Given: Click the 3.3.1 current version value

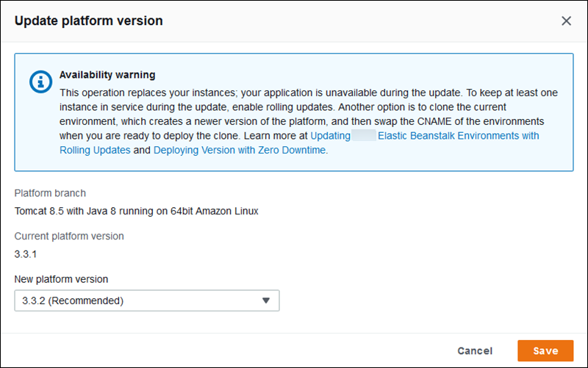Looking at the screenshot, I should (26, 254).
